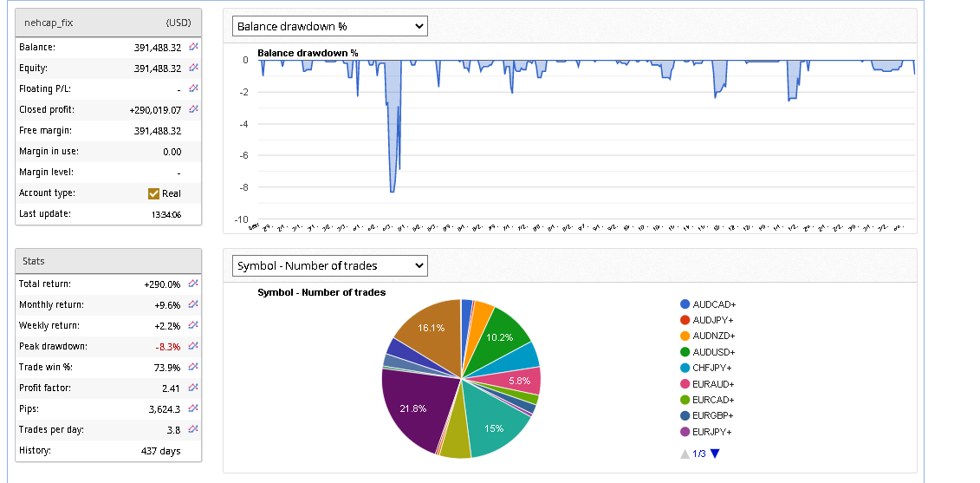This screenshot has height=483, width=980.
Task: Click the chart icon next to Balance
Action: coord(193,47)
